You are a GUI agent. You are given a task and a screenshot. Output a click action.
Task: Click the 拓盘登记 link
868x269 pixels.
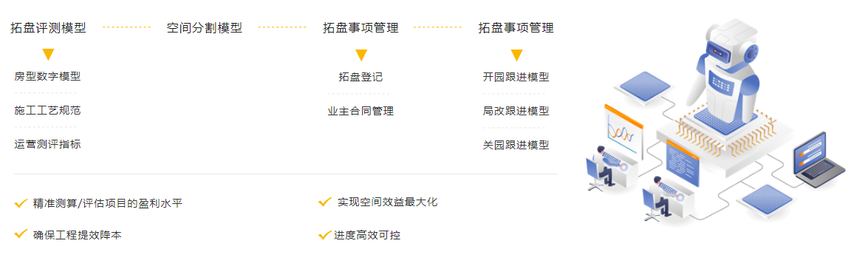[360, 77]
